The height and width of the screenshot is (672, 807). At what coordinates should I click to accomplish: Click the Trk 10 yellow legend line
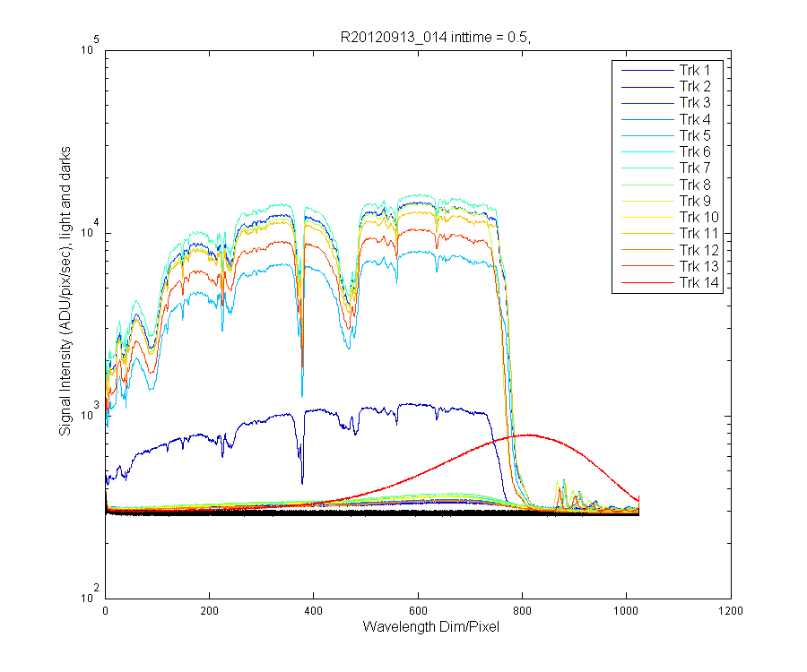(647, 218)
